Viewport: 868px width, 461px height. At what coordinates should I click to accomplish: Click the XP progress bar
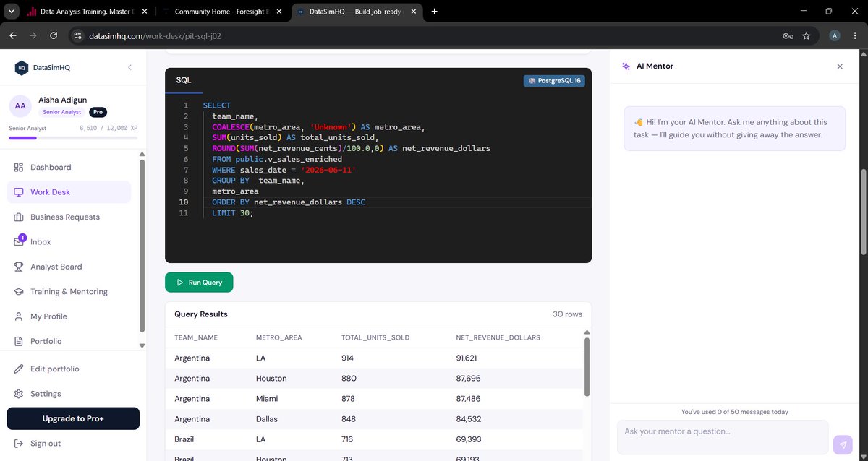click(x=73, y=137)
